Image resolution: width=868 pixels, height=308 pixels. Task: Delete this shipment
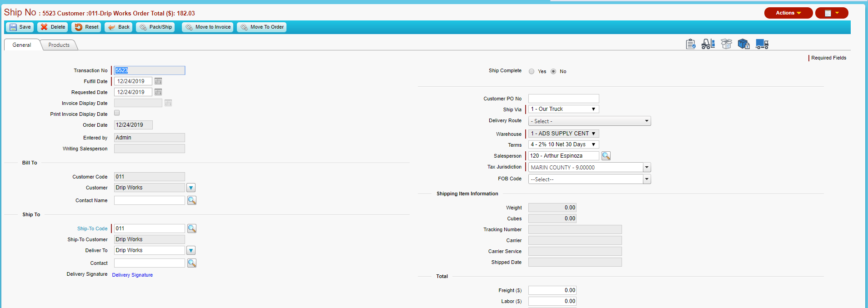[x=53, y=27]
